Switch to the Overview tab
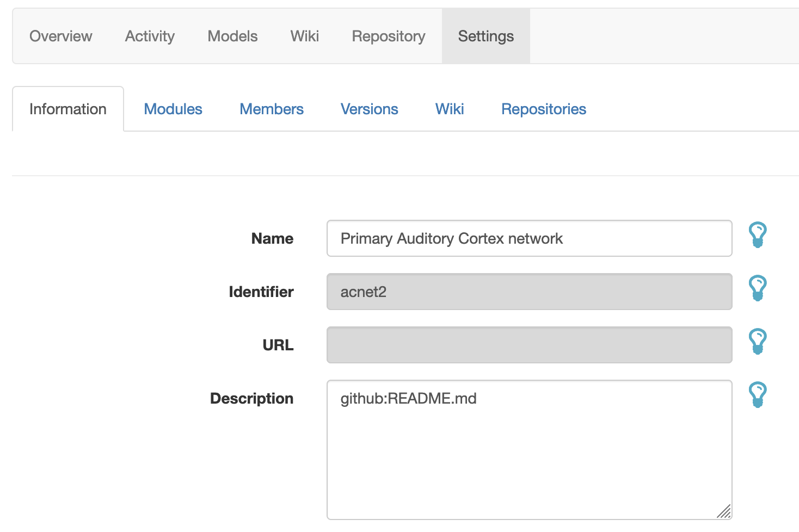 pos(60,36)
